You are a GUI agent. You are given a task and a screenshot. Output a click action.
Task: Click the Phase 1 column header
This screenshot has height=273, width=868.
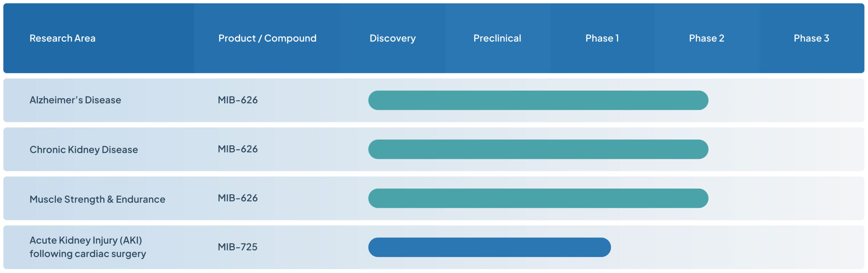tap(602, 38)
